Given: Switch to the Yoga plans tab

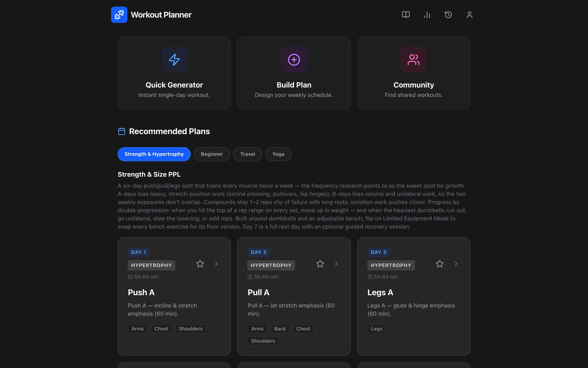Looking at the screenshot, I should pos(278,154).
